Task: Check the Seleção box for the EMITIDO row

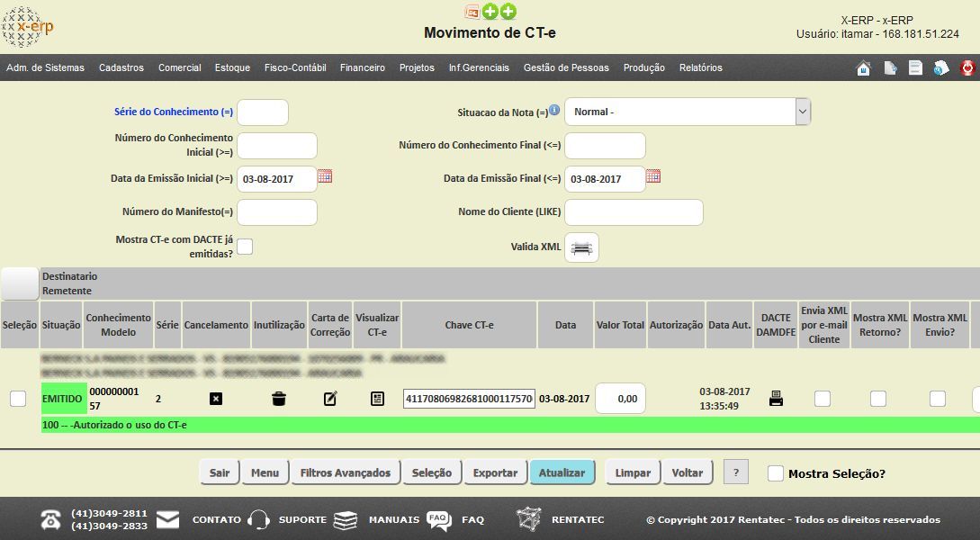Action: [18, 399]
